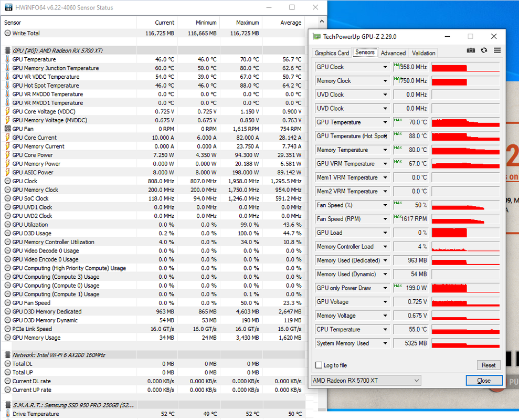Open the GPU-Z hamburger menu icon
The height and width of the screenshot is (420, 519).
497,50
